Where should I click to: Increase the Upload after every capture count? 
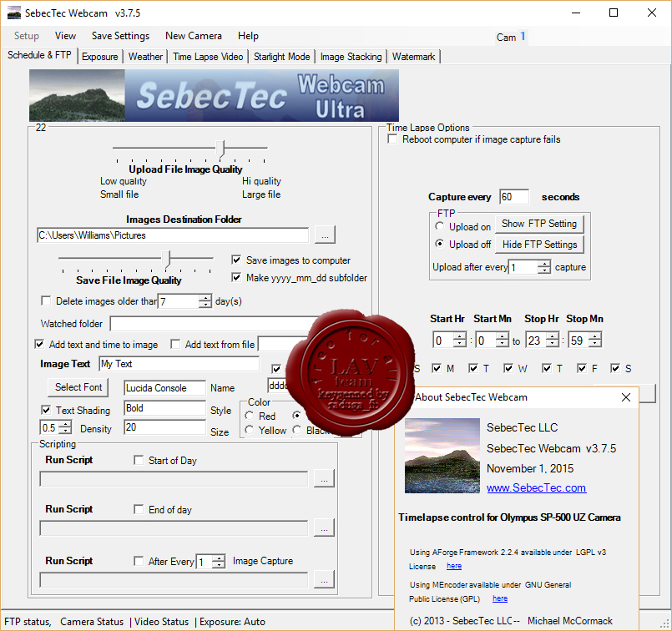[544, 264]
